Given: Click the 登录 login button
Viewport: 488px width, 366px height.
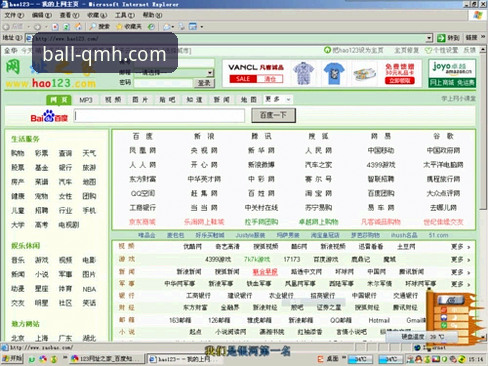Looking at the screenshot, I should click(204, 83).
